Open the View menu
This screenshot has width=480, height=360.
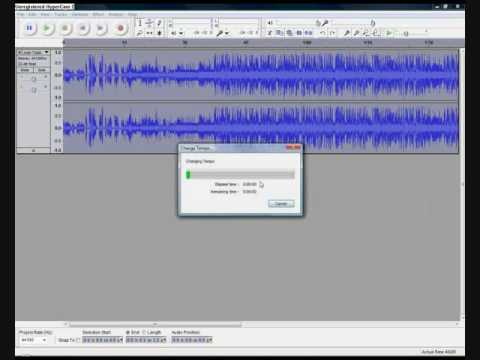click(45, 14)
